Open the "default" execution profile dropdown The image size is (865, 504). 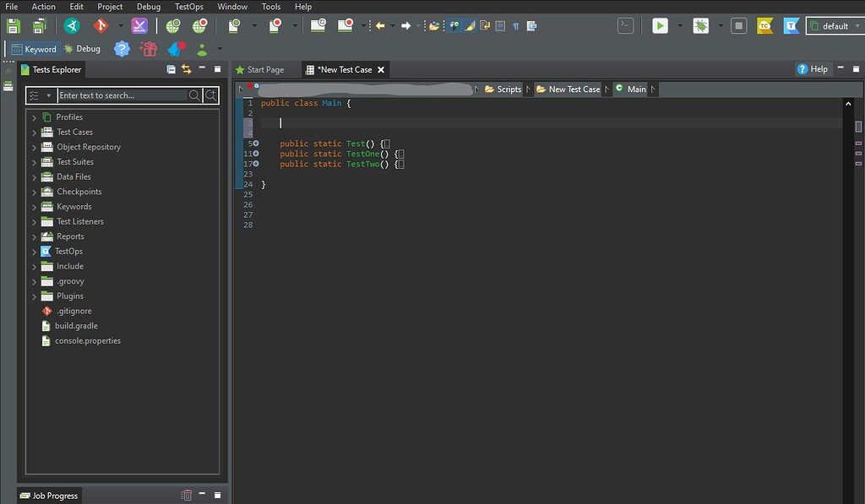[834, 25]
